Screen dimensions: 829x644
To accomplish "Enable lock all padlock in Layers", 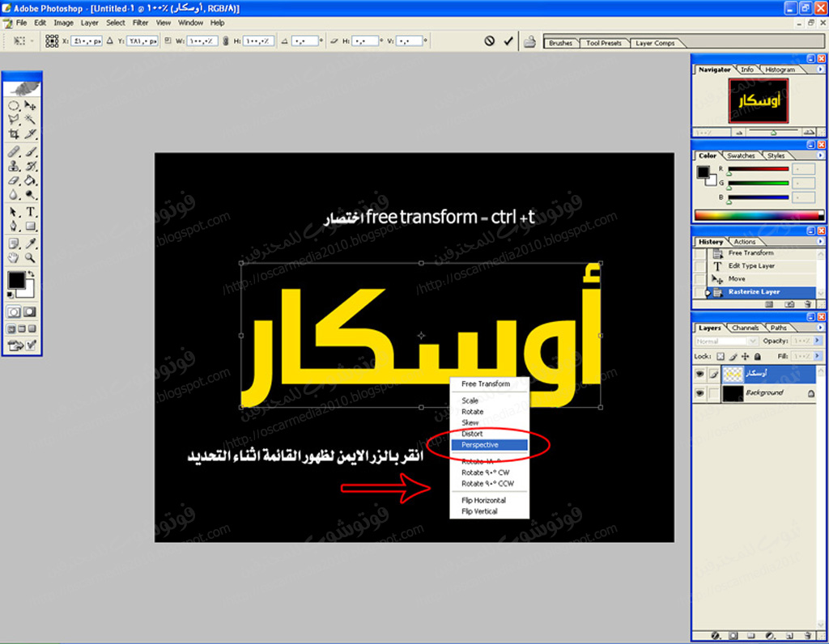I will click(x=757, y=357).
